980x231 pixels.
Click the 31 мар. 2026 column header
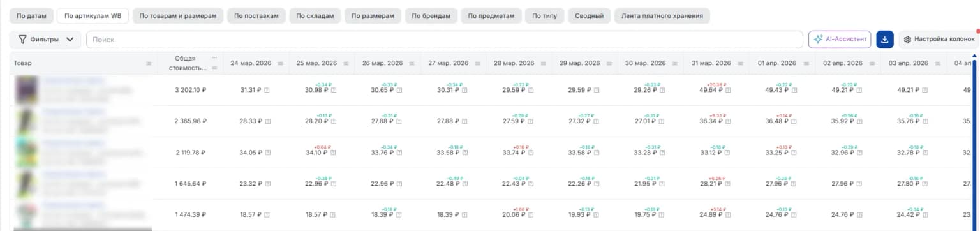710,63
